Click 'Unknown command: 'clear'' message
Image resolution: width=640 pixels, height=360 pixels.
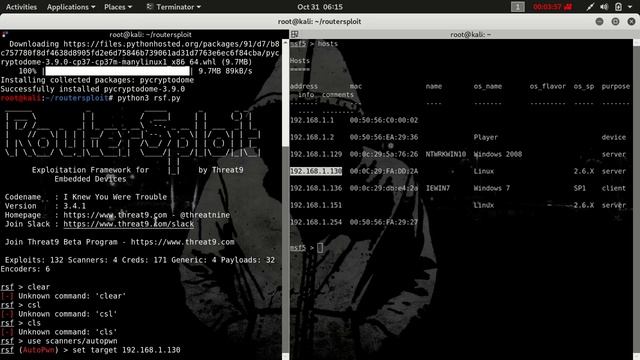click(72, 296)
